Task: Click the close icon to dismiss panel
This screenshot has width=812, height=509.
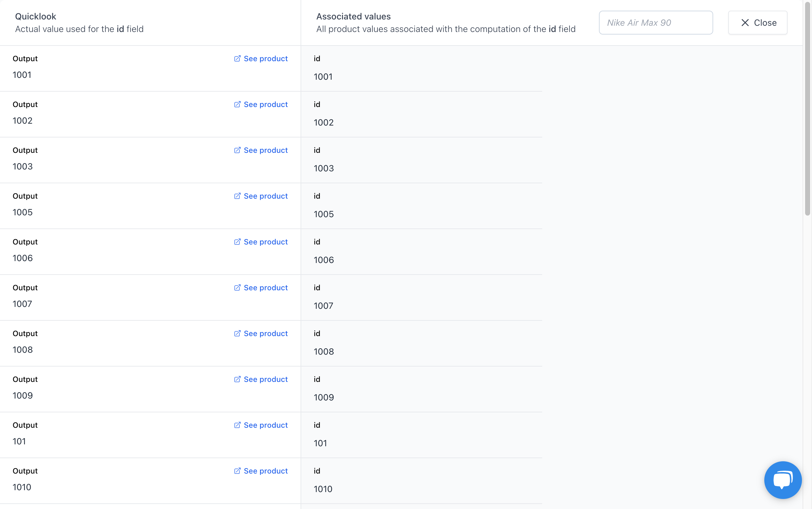Action: tap(745, 22)
